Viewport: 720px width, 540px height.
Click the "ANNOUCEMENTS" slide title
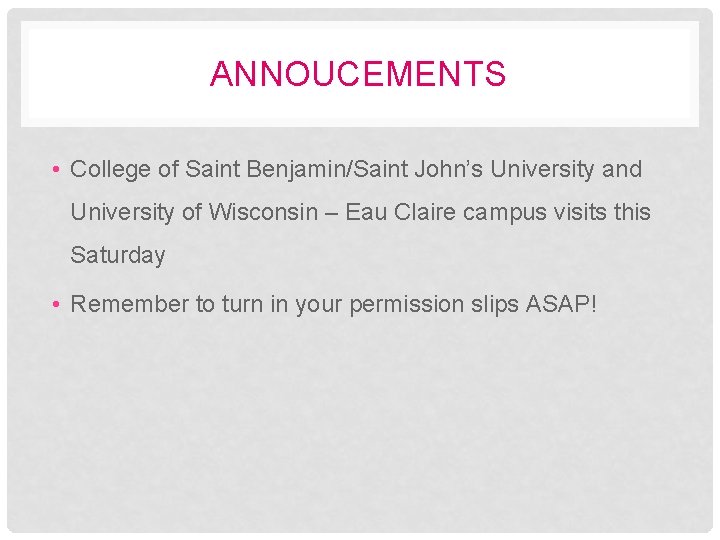coord(358,74)
